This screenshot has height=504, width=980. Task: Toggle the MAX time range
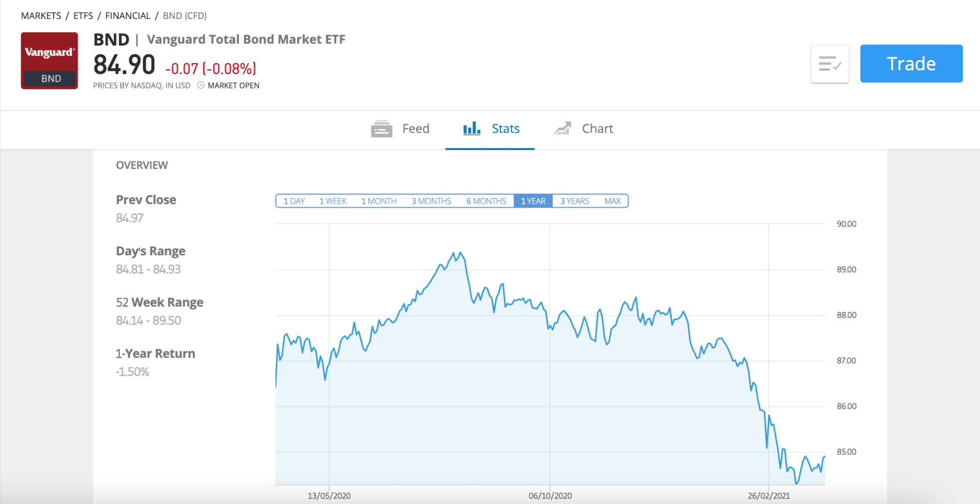click(x=612, y=201)
